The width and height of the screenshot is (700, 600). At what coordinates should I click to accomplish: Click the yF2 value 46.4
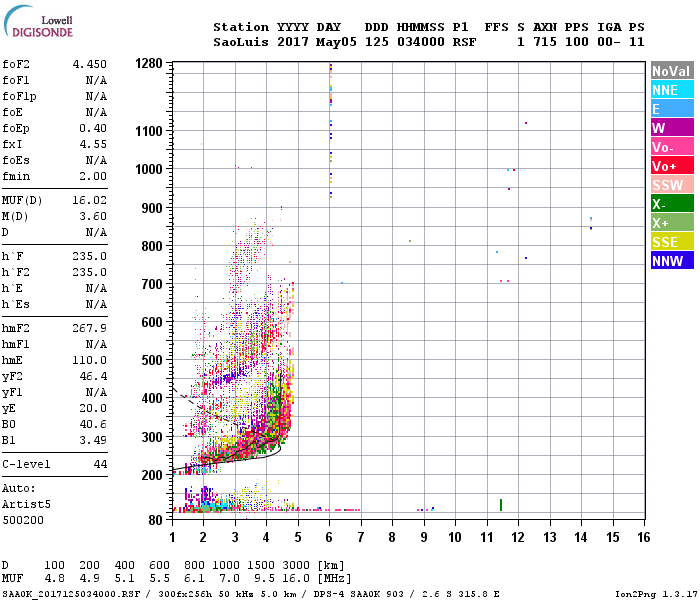point(93,376)
